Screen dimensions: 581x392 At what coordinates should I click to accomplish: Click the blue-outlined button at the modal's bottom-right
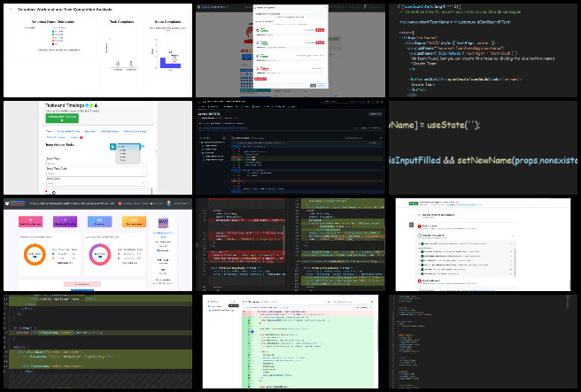(322, 85)
